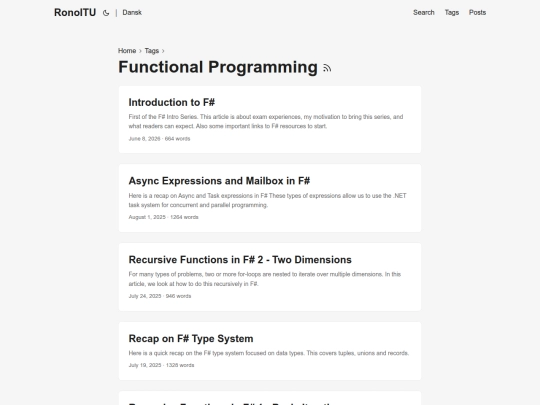Click the Two Dimensions post summary text
Image resolution: width=540 pixels, height=405 pixels.
pos(265,279)
